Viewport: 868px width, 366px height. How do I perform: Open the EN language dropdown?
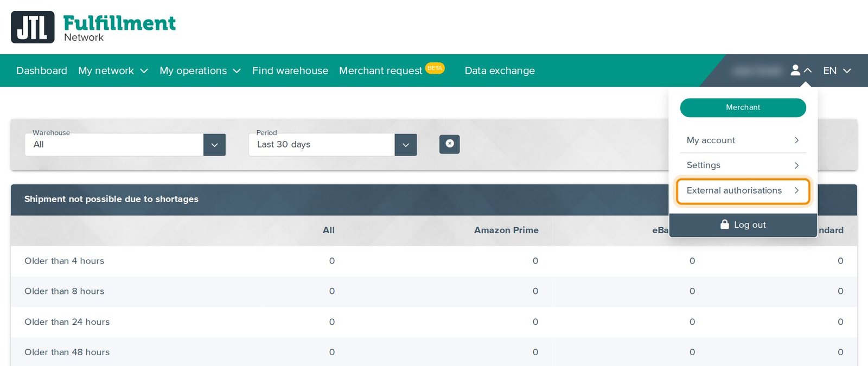click(x=837, y=70)
